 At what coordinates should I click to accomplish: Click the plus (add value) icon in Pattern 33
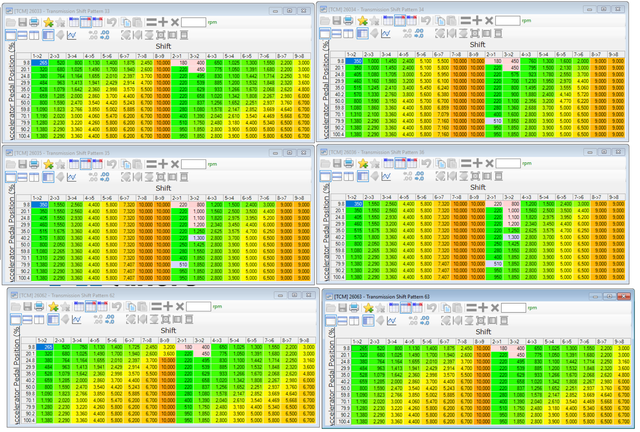pyautogui.click(x=163, y=22)
